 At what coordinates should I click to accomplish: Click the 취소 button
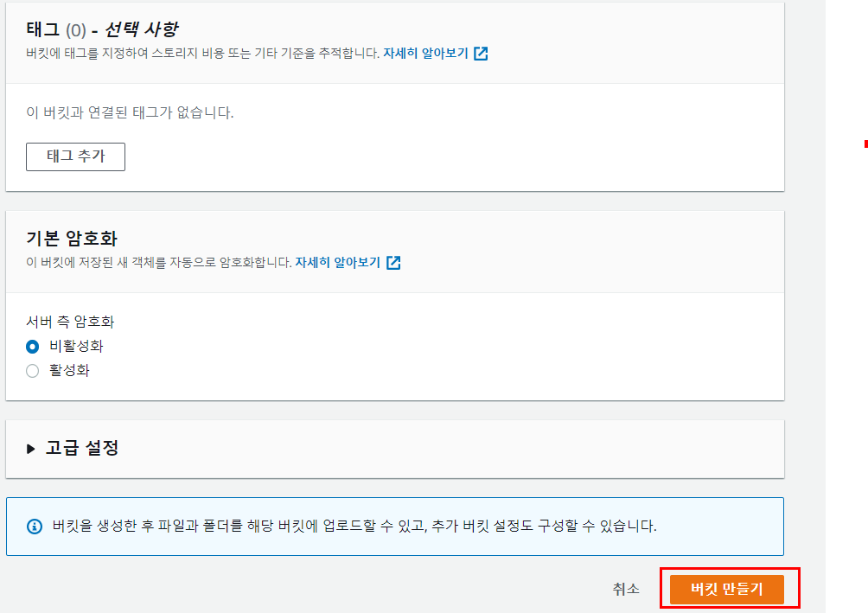pos(626,589)
